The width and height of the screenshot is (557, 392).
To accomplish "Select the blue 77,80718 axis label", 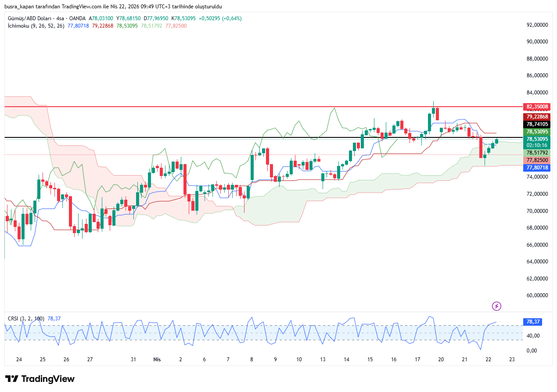I will pyautogui.click(x=537, y=168).
